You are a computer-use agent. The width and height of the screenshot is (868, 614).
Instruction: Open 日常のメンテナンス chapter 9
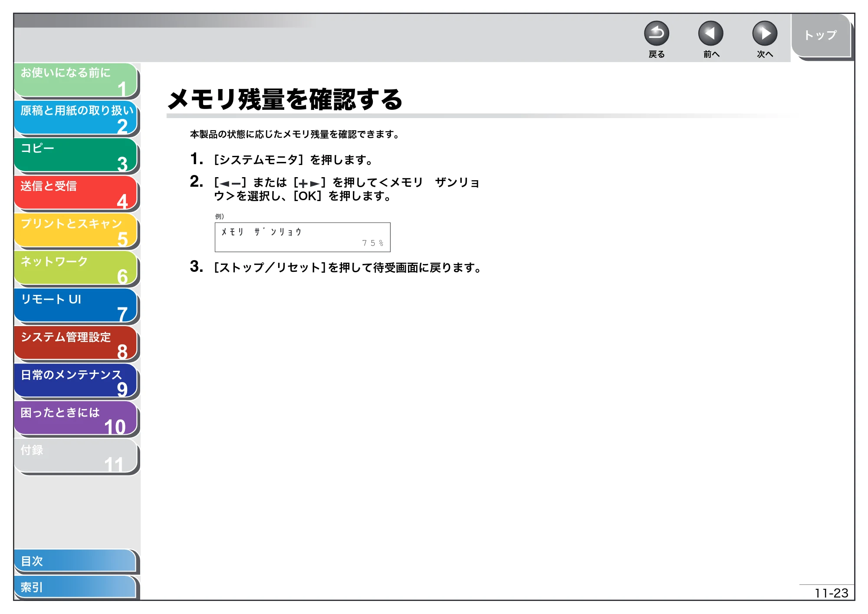(x=76, y=381)
